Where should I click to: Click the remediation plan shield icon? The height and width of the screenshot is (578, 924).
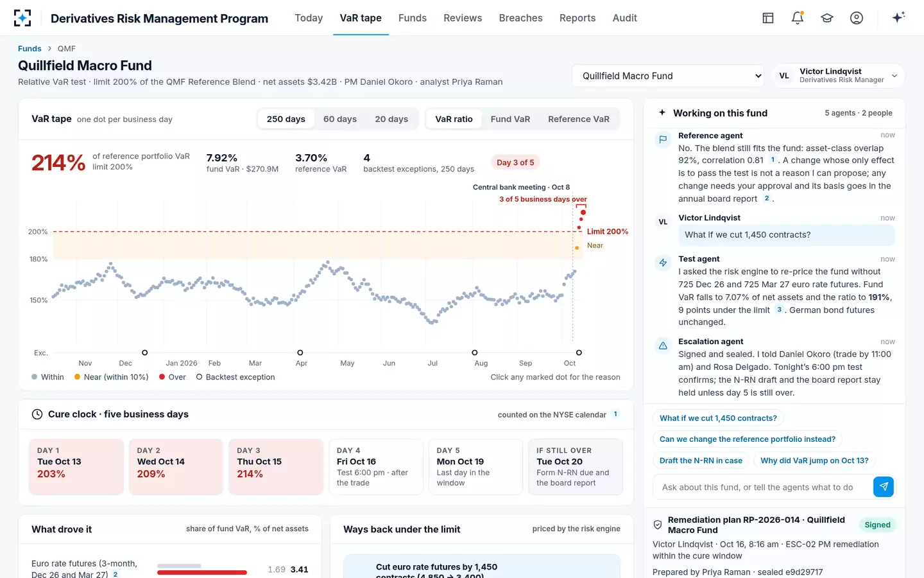point(658,525)
